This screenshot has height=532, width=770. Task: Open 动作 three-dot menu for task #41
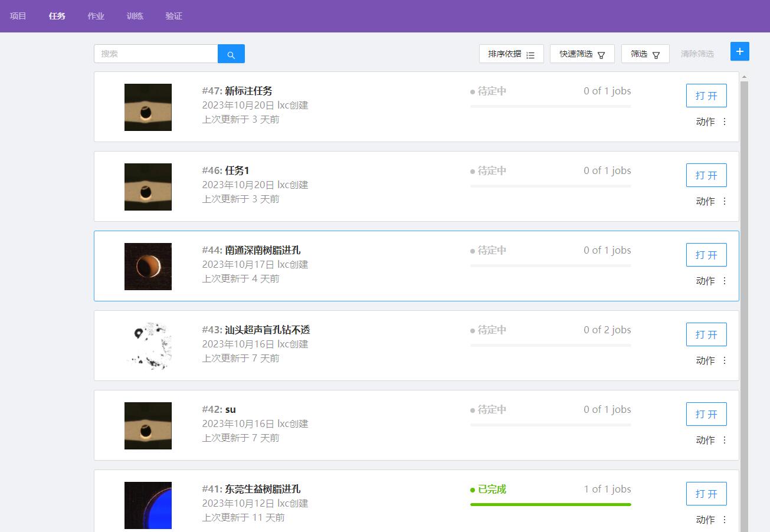[725, 520]
